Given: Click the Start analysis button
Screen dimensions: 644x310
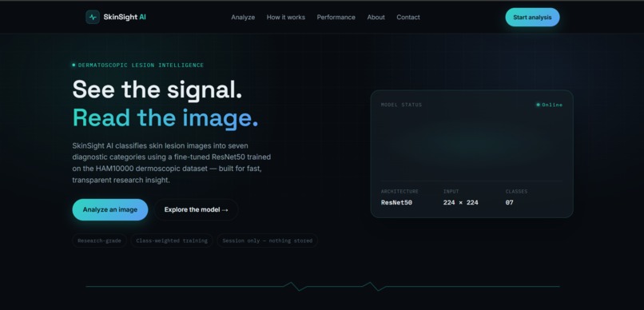Looking at the screenshot, I should [532, 18].
